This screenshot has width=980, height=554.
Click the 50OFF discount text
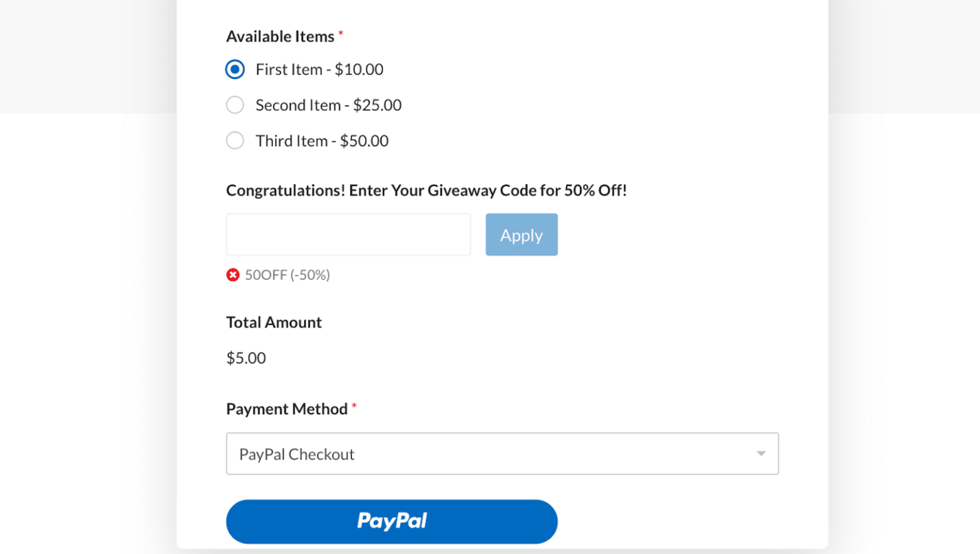pos(287,275)
